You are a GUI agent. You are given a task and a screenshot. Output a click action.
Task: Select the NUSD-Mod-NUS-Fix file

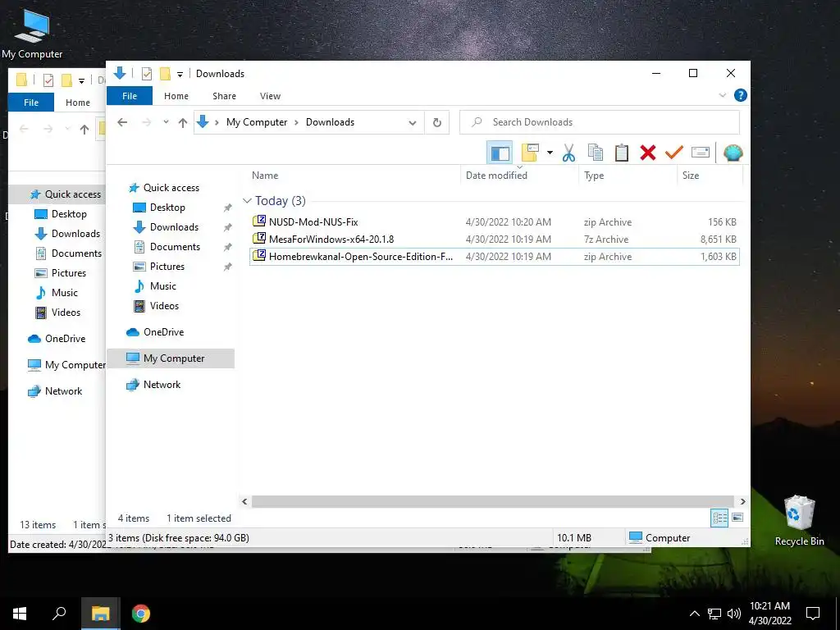(x=494, y=221)
